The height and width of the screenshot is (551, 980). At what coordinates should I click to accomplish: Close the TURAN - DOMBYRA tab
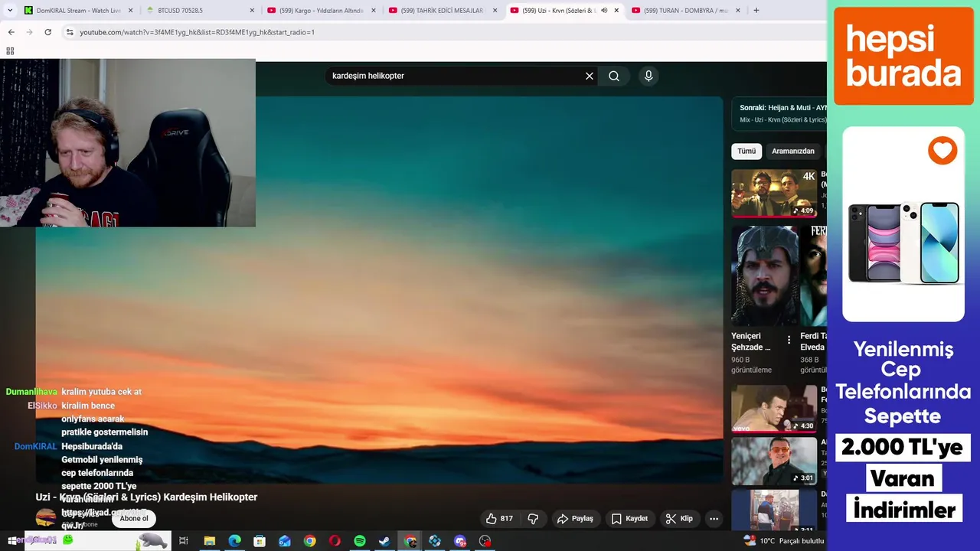click(737, 11)
